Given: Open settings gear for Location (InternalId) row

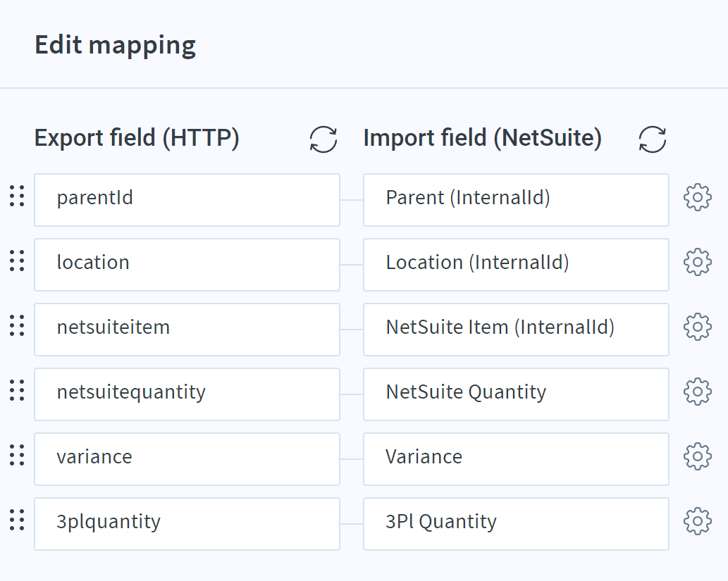Looking at the screenshot, I should (x=697, y=263).
